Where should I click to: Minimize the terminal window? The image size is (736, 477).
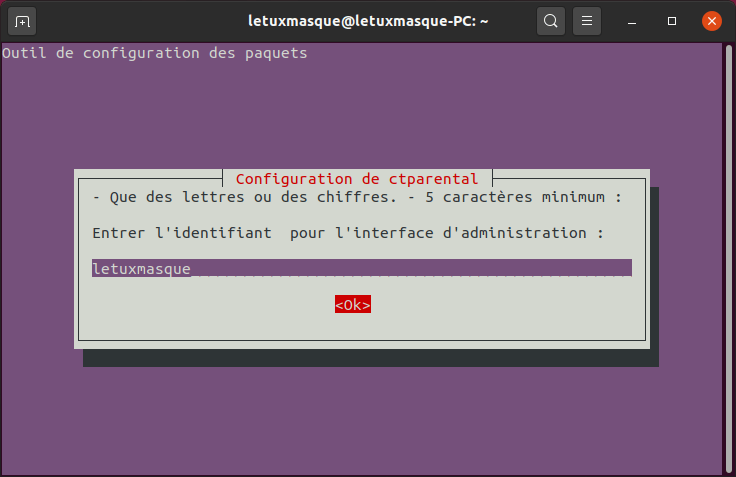click(632, 21)
